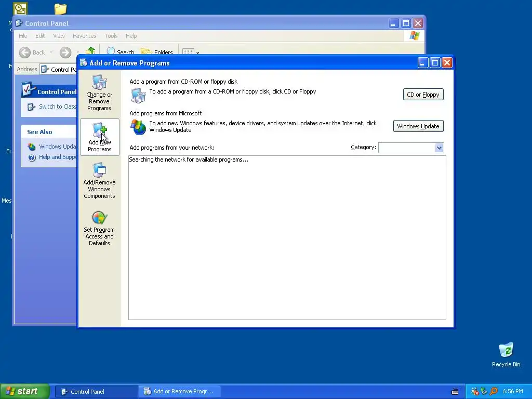Click the on-screen keyboard icon in taskbar
The image size is (532, 399).
[x=455, y=392]
